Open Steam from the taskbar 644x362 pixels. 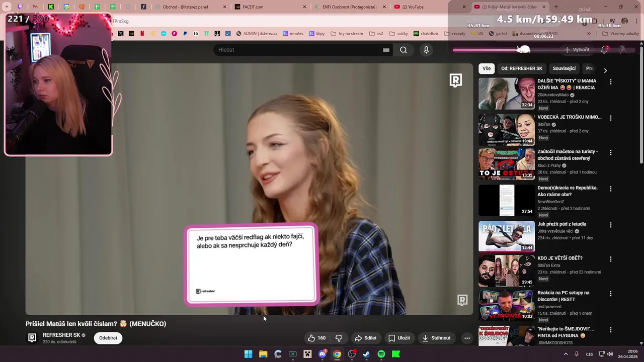(366, 354)
